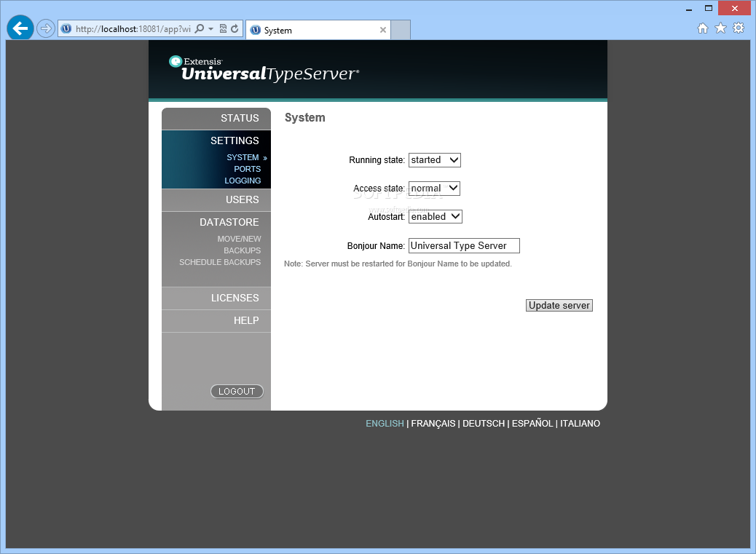The height and width of the screenshot is (554, 756).
Task: Click the browser forward arrow button
Action: pos(45,29)
